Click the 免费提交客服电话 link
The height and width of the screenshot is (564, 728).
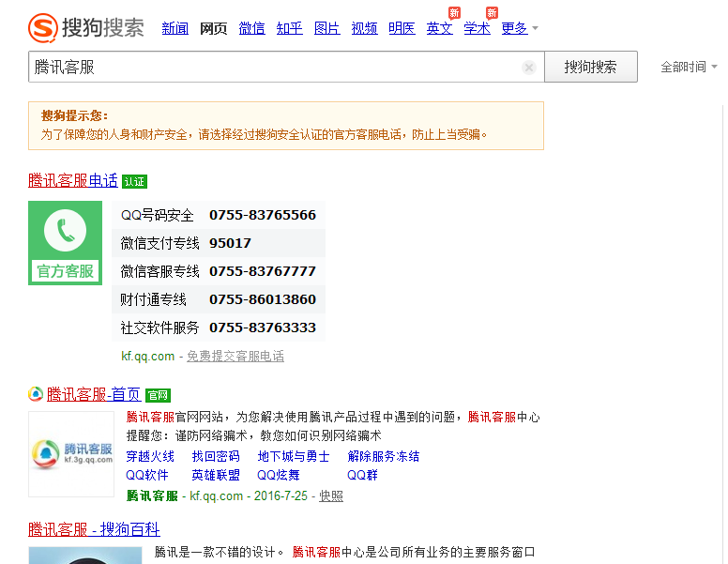pyautogui.click(x=235, y=357)
